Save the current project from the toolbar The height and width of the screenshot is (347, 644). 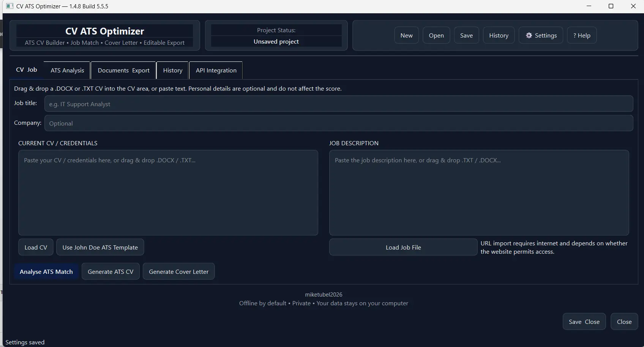pyautogui.click(x=466, y=35)
